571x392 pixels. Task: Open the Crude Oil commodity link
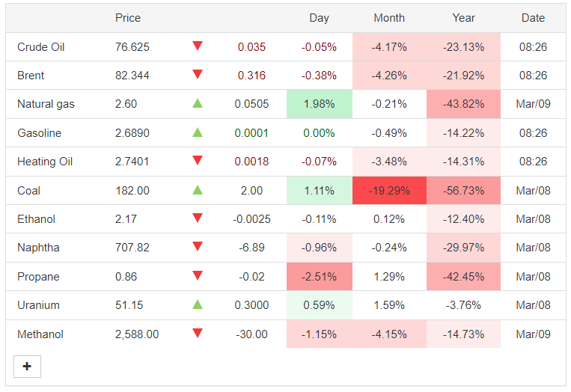coord(40,47)
